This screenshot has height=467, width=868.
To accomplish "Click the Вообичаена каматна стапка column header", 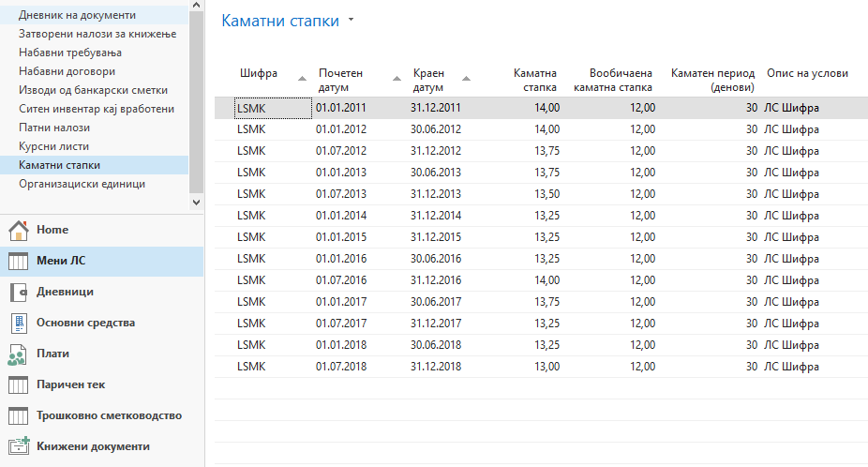I will (613, 81).
